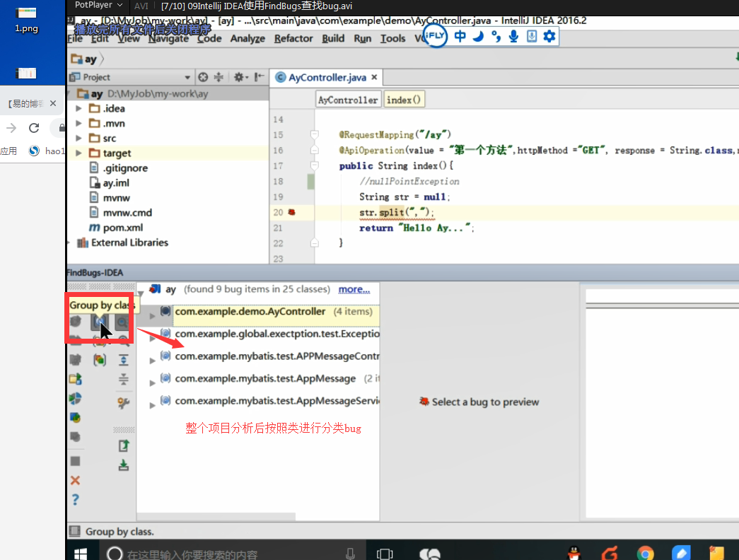
Task: Click AyController breadcrumb button
Action: pos(348,100)
